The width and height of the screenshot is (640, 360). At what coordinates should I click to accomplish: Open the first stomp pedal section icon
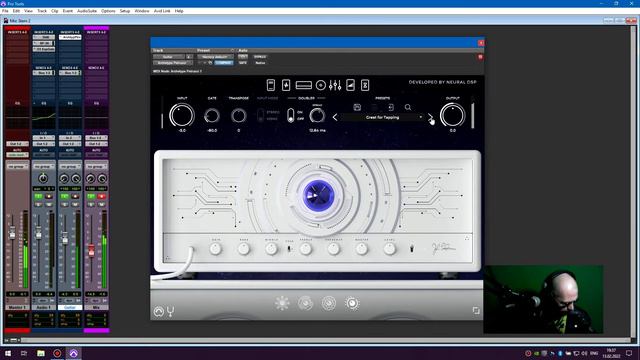coord(271,85)
